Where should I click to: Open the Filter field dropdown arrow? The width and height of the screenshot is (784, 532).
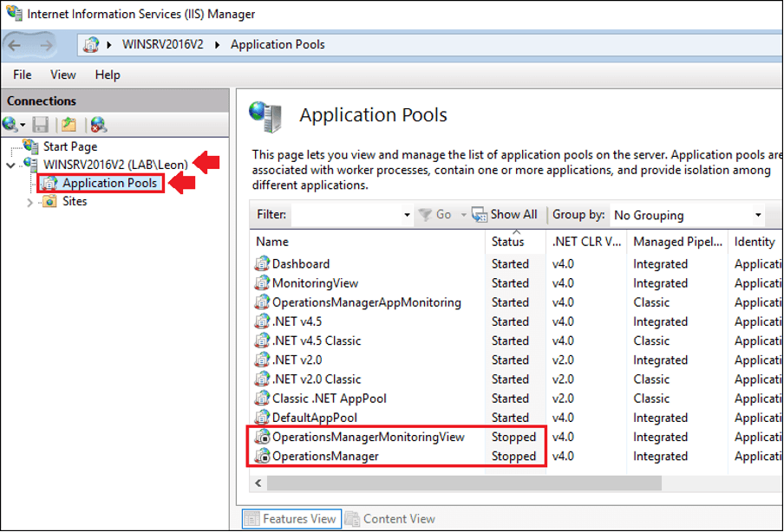coord(406,214)
